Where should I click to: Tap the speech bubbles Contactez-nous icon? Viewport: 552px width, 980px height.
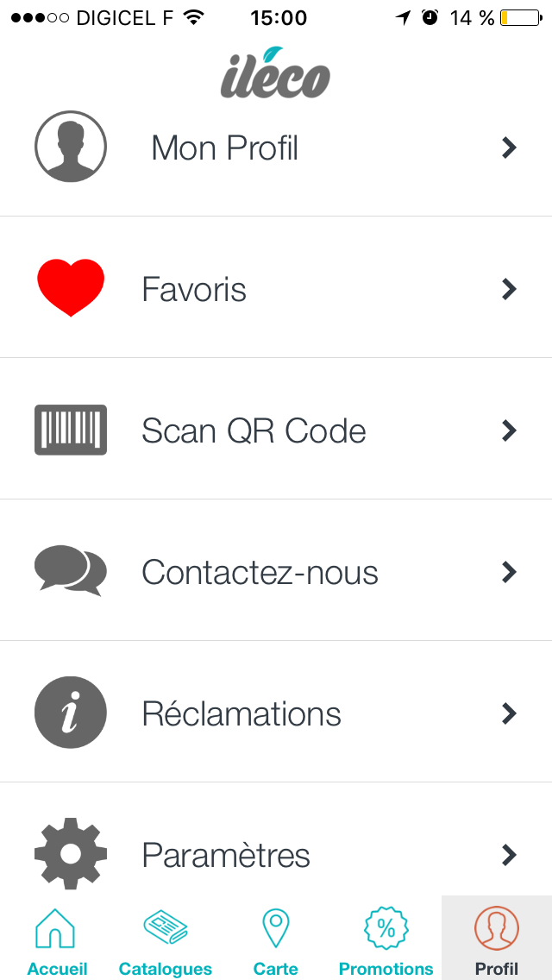(x=71, y=570)
